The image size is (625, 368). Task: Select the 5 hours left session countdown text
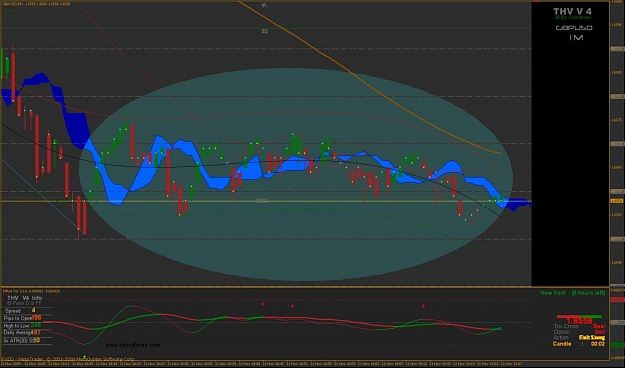coord(588,293)
